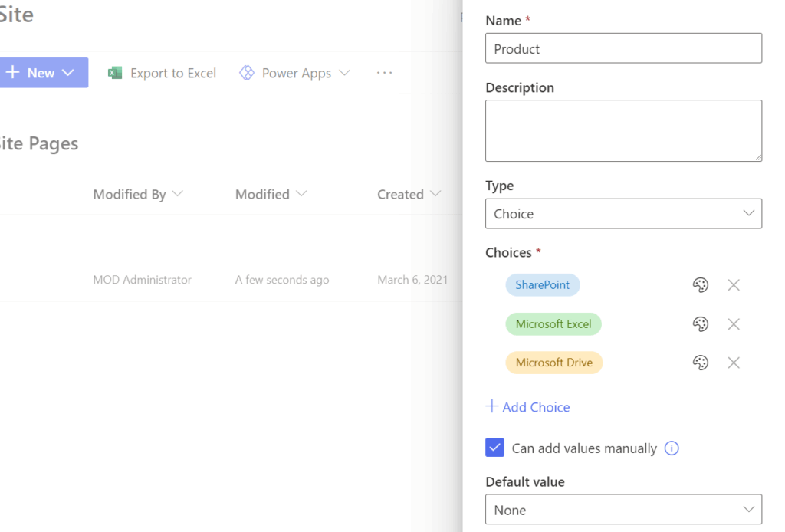Open color palette for Microsoft Excel choice

(x=701, y=323)
